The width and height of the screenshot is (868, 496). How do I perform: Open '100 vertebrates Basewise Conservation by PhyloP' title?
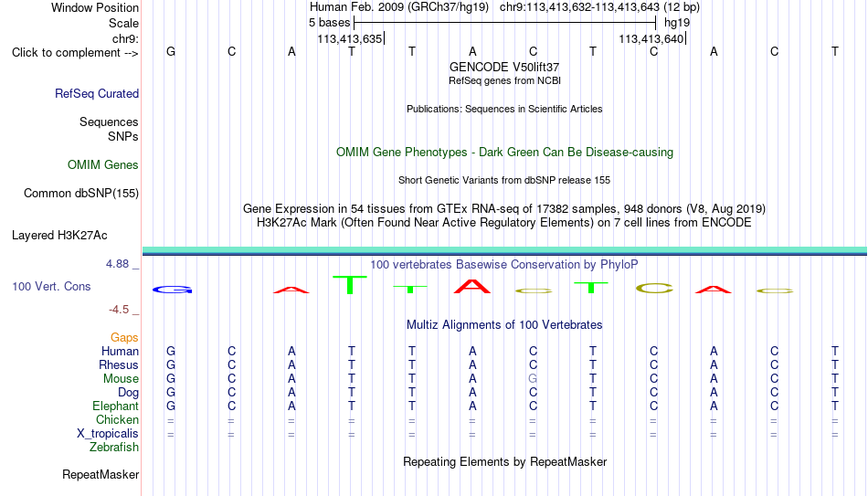504,265
